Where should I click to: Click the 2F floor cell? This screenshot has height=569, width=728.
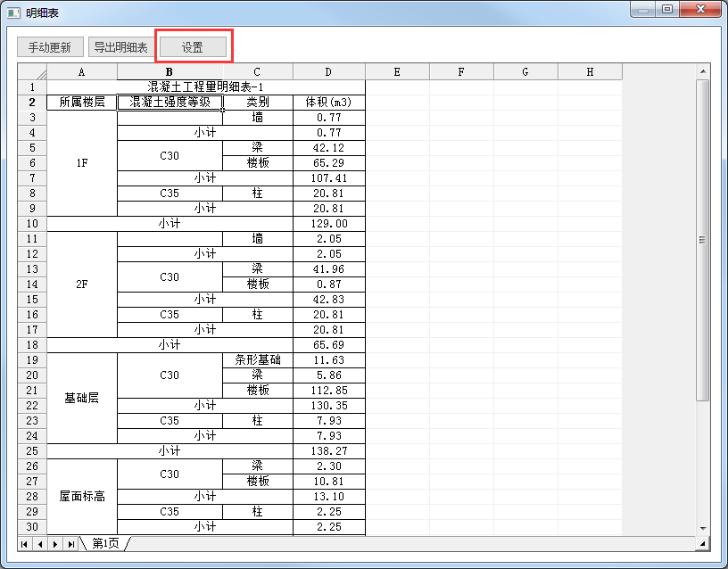(82, 284)
